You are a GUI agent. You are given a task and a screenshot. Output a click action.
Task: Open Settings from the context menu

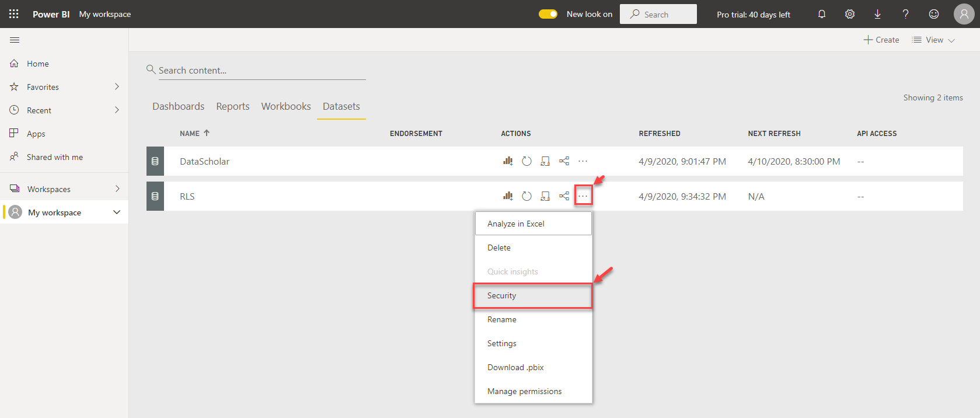[533, 343]
